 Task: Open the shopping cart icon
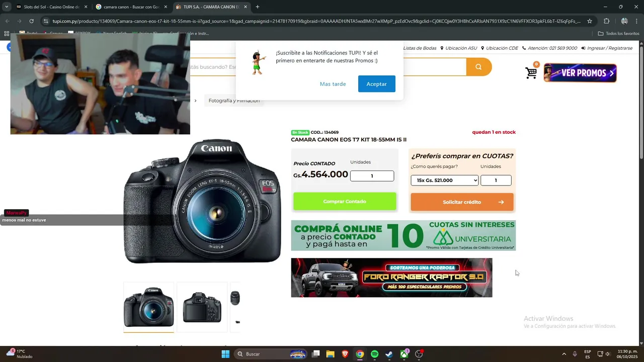point(531,73)
